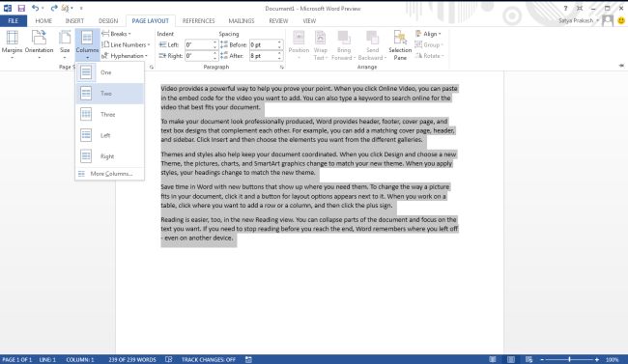Switch to Print Layout view

511,359
